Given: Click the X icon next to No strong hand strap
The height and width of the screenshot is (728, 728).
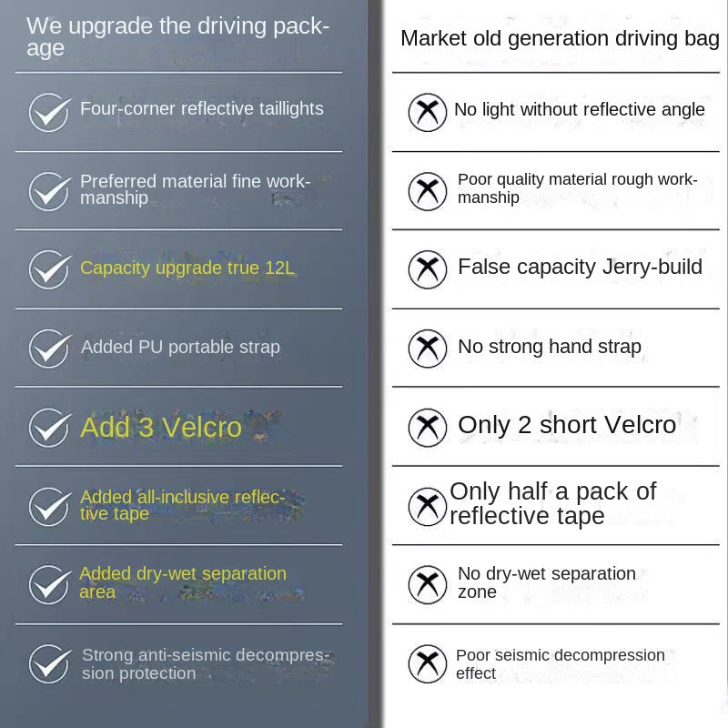Looking at the screenshot, I should pos(427,349).
